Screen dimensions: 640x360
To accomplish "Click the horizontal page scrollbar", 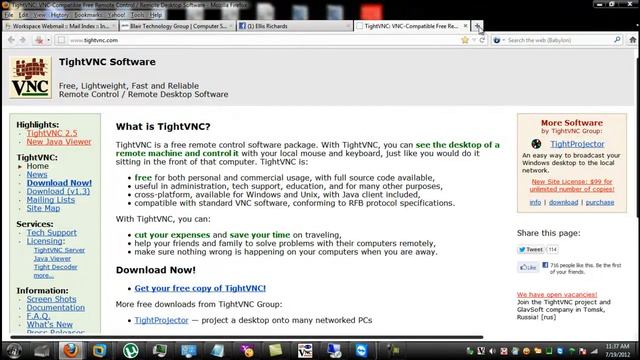I will (x=247, y=337).
